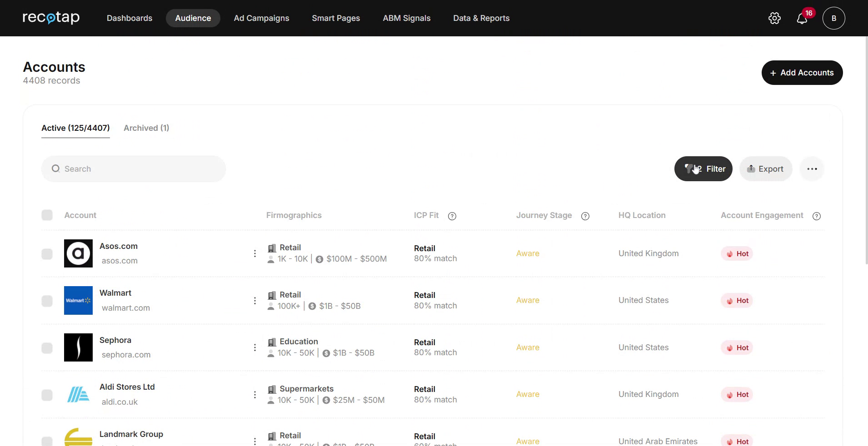Click the ICP Fit help icon
This screenshot has width=868, height=446.
pos(453,216)
